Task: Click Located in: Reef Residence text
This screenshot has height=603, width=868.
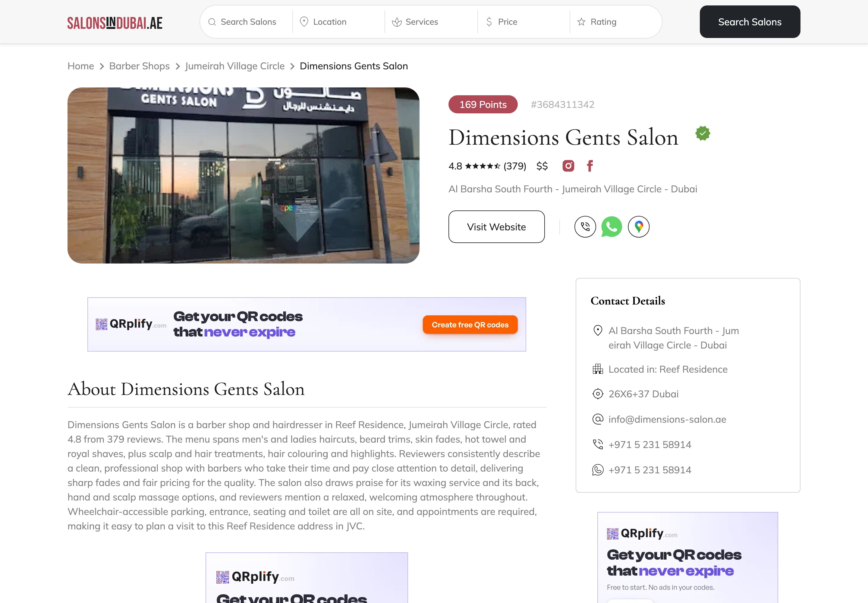Action: (668, 369)
